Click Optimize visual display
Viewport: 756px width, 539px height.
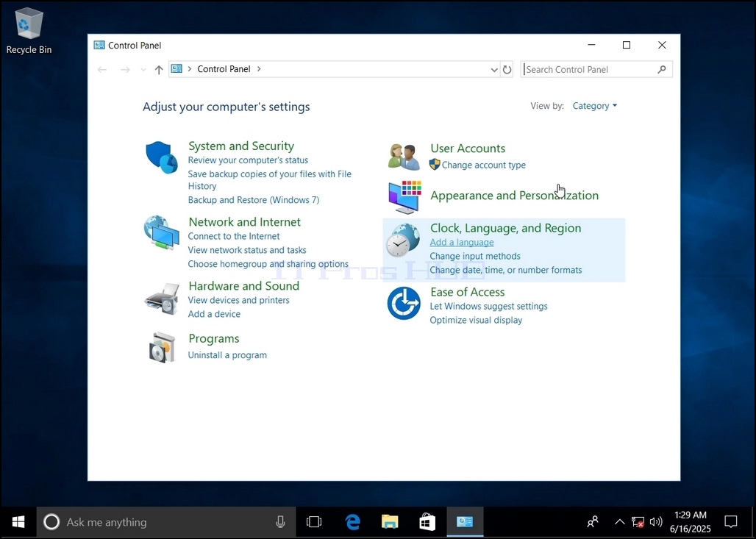(476, 320)
